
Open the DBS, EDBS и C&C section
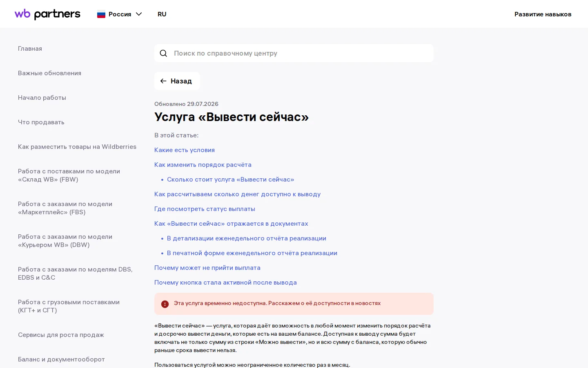click(75, 274)
